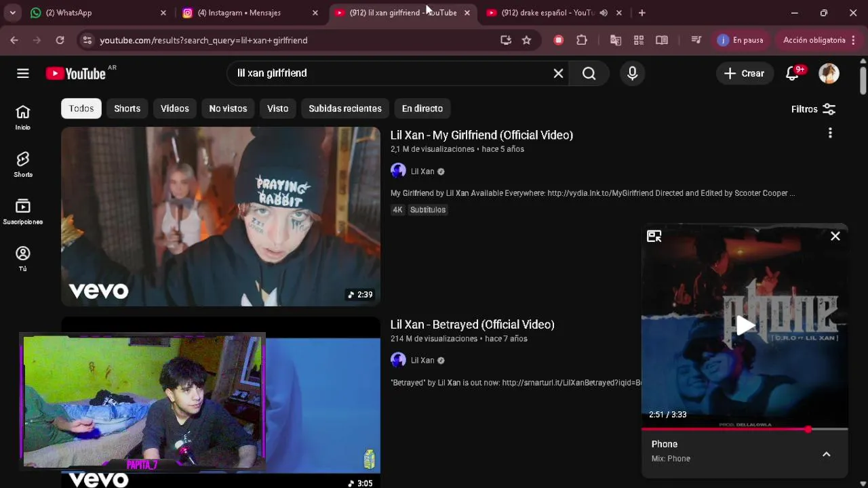868x488 pixels.
Task: Open Shorts in the YouTube sidebar
Action: coord(23,165)
